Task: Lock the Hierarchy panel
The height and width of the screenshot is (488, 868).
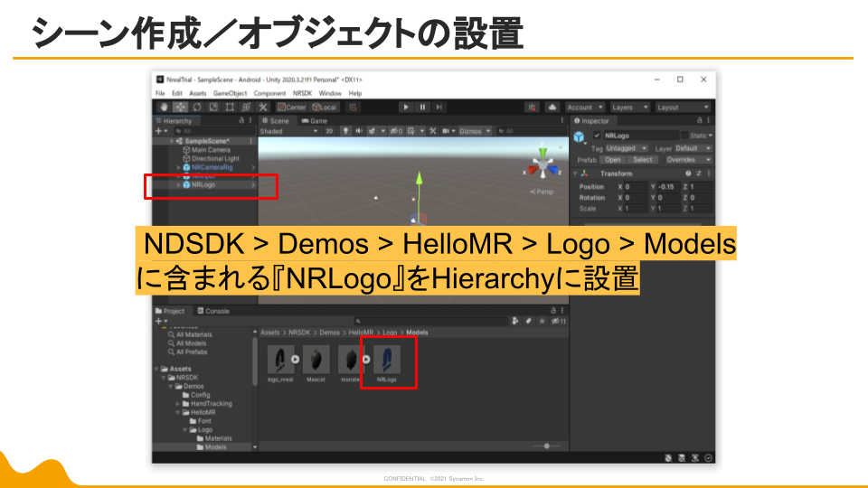Action: coord(241,120)
